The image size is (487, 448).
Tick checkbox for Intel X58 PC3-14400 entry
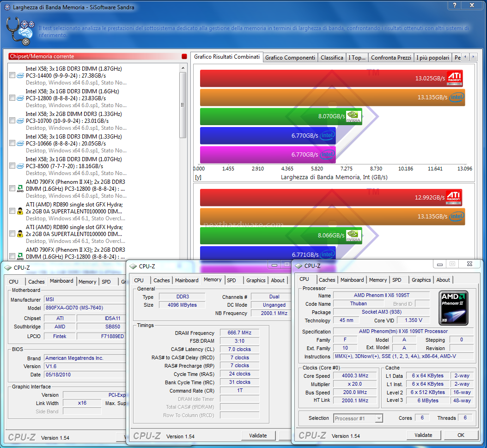tap(12, 75)
